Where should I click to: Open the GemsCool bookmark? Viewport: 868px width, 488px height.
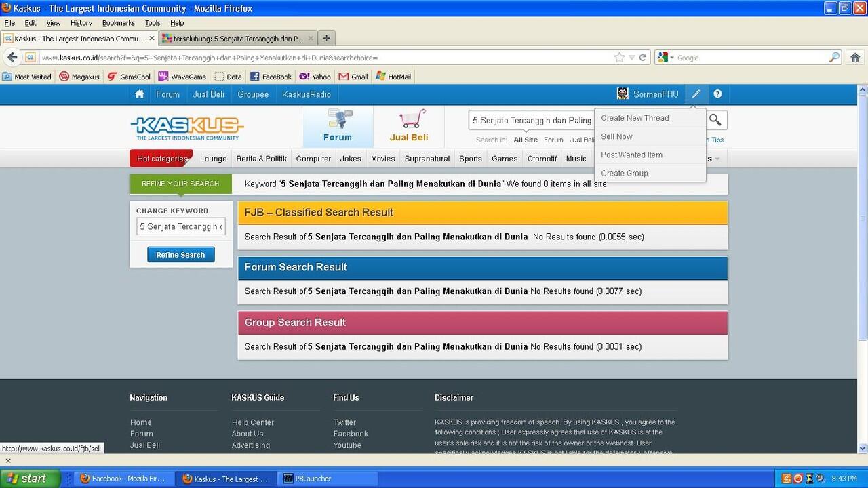[129, 77]
